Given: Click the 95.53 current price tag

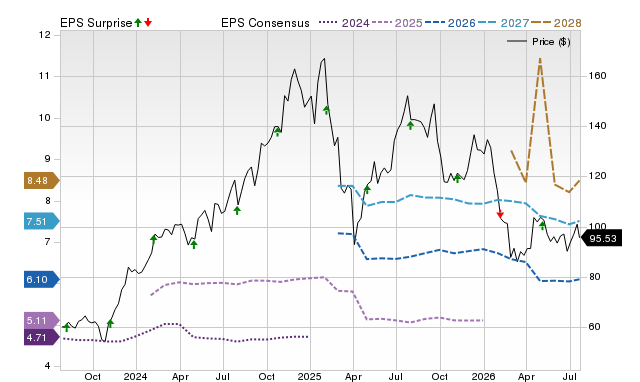Looking at the screenshot, I should point(602,238).
